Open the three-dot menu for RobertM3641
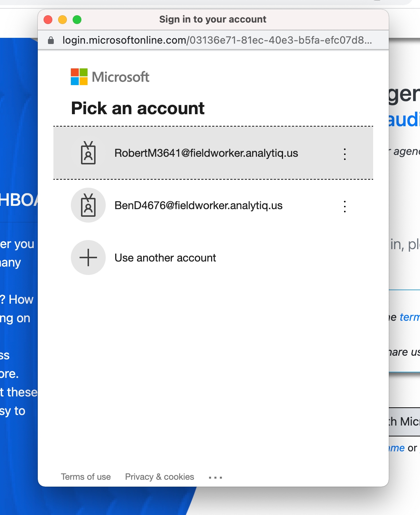The height and width of the screenshot is (515, 420). point(344,154)
